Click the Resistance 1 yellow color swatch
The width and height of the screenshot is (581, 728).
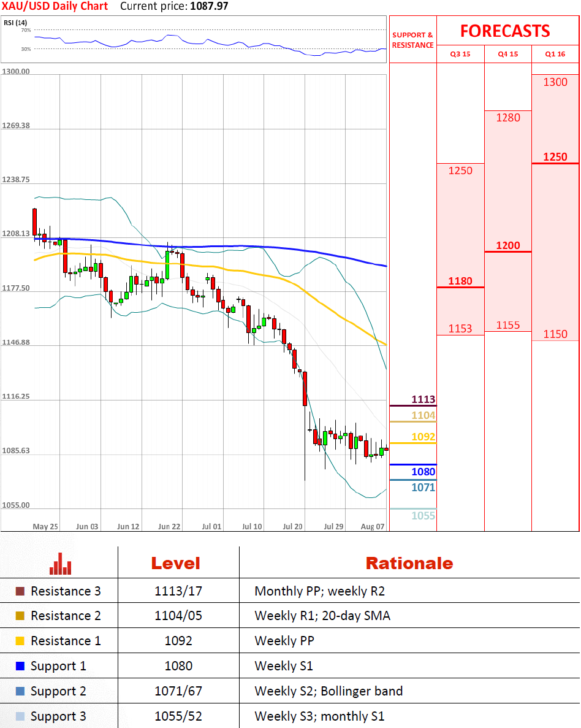point(20,641)
